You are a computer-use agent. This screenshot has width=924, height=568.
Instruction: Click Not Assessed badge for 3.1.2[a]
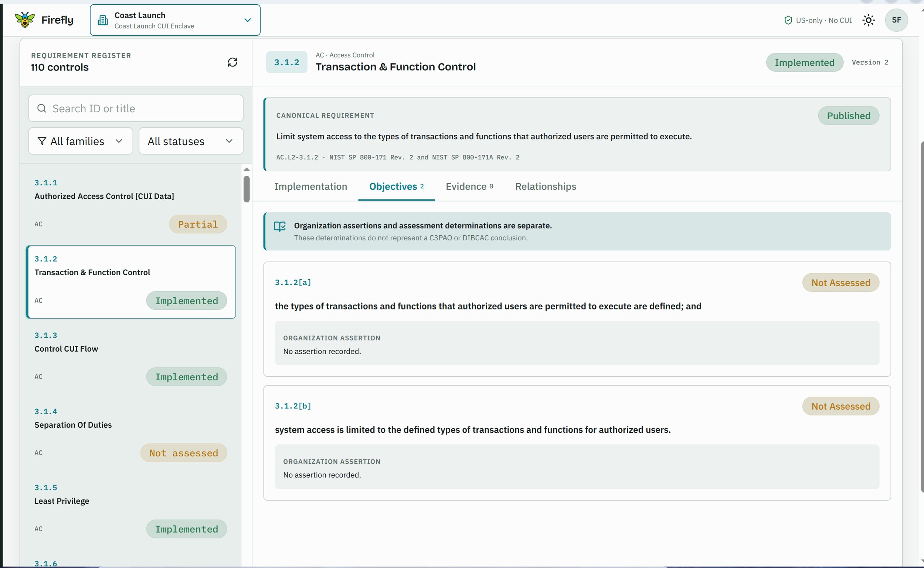pos(840,283)
